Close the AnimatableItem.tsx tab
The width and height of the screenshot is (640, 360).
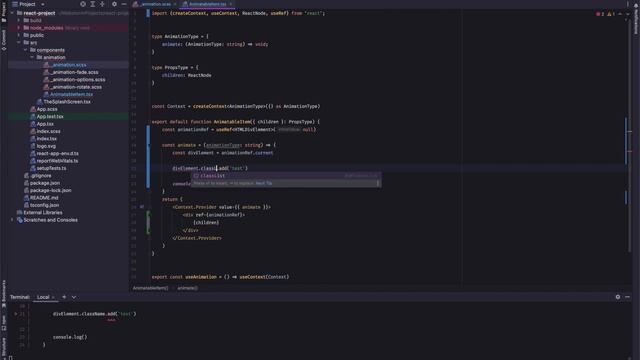click(x=231, y=4)
